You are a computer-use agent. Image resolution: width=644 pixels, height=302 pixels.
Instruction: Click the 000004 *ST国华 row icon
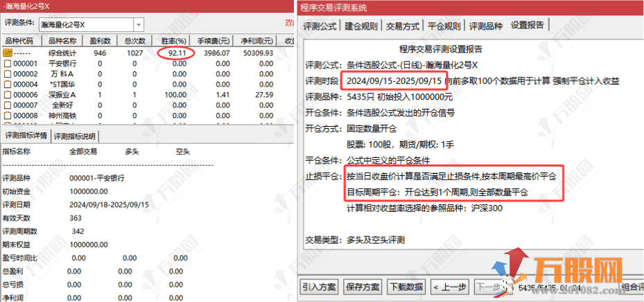pos(7,84)
